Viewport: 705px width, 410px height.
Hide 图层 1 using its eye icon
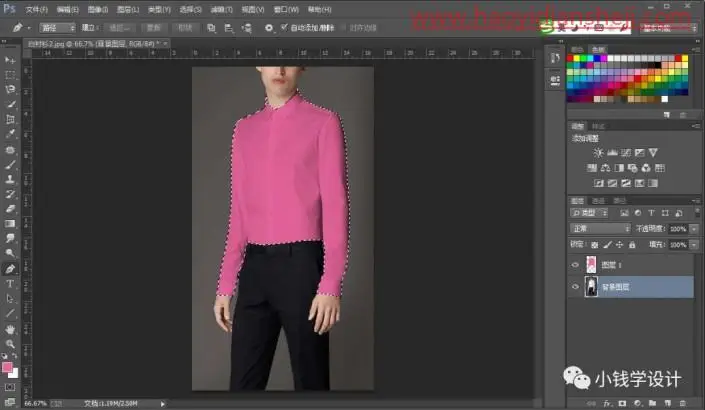coord(575,265)
